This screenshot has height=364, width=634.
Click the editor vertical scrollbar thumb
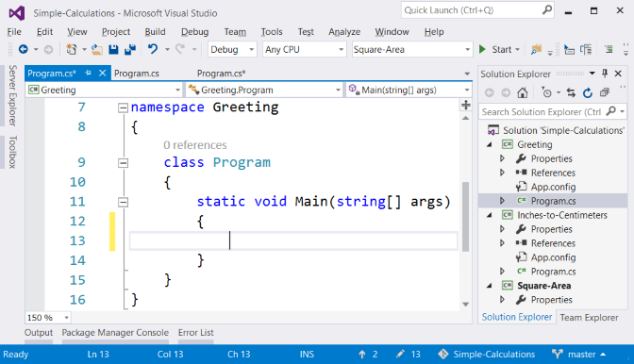[465, 217]
